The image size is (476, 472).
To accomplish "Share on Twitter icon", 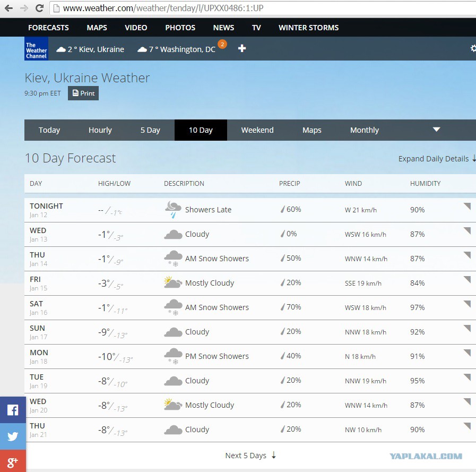I will pos(13,436).
